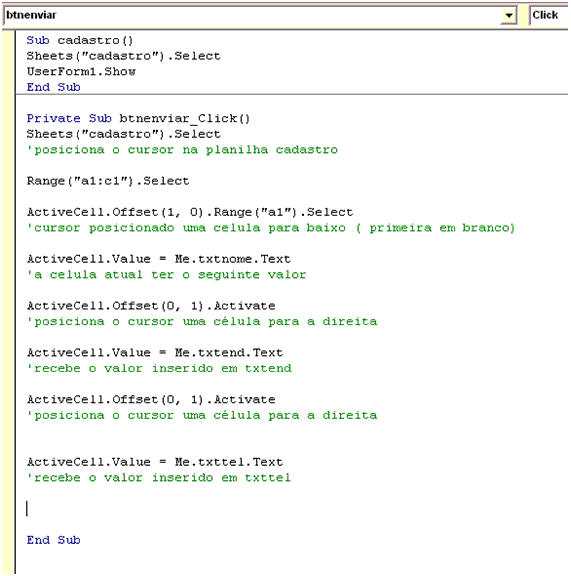Click the final 'End Sub' at bottom
The height and width of the screenshot is (576, 571).
click(53, 540)
